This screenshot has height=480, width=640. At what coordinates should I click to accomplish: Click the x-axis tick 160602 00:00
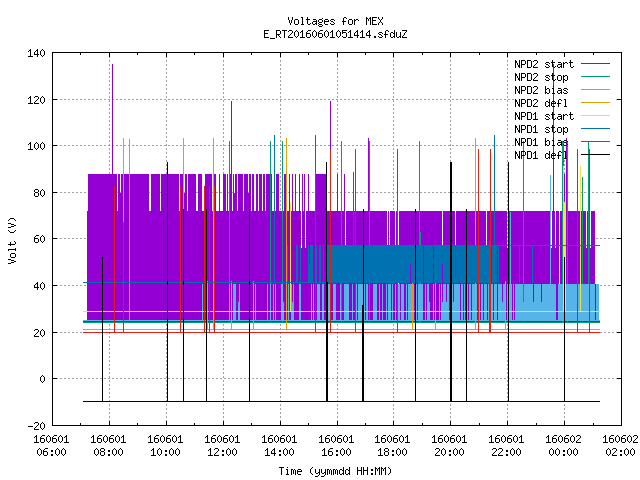point(564,446)
